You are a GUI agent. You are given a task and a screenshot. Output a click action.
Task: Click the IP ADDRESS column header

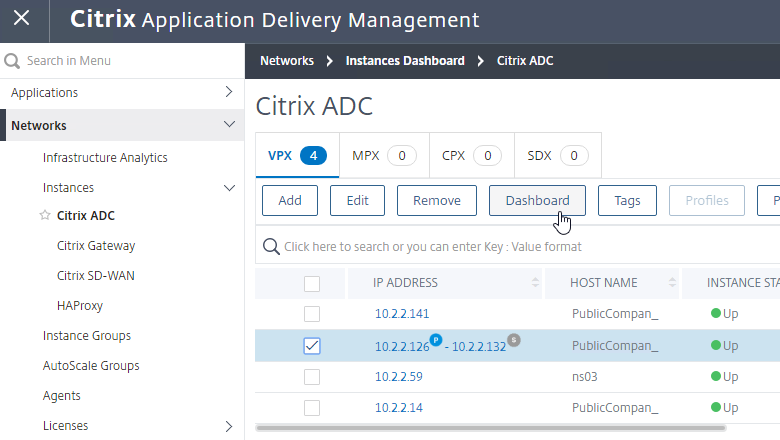pyautogui.click(x=444, y=283)
